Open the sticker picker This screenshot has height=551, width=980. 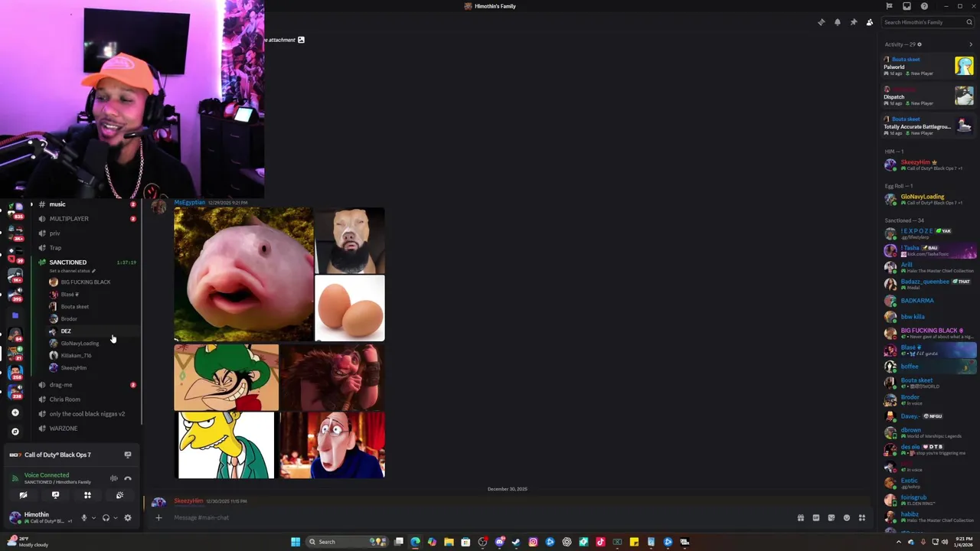point(831,518)
